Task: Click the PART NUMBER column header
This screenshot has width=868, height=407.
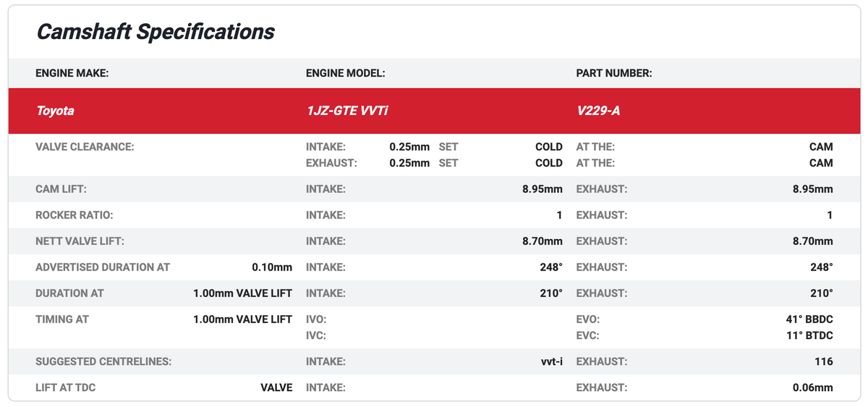Action: (613, 73)
